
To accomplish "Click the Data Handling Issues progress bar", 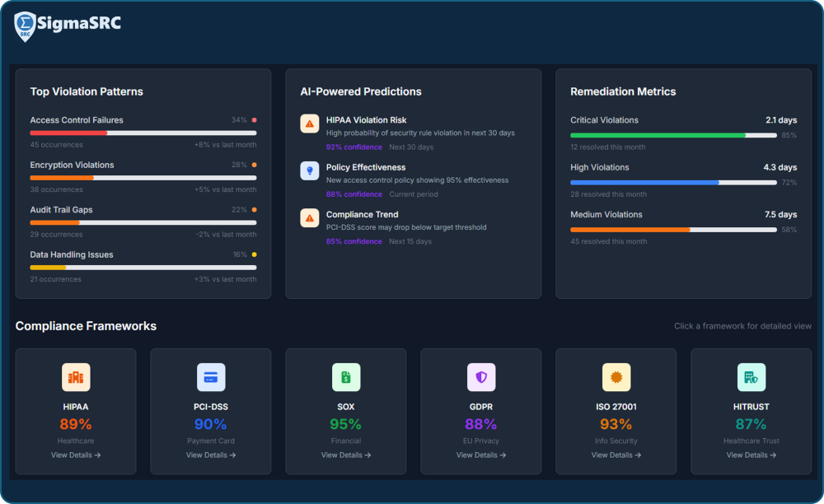I will click(143, 268).
